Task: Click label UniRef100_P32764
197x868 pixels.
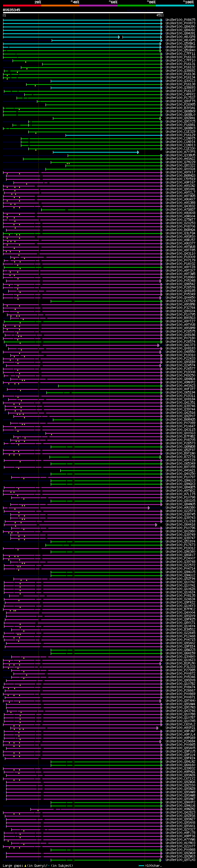Action: pos(180,308)
